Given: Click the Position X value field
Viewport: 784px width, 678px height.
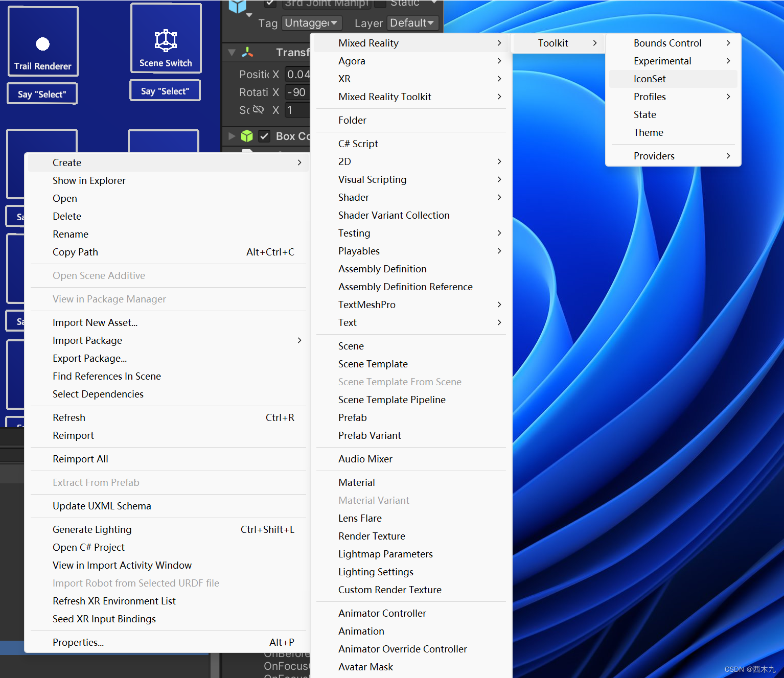Looking at the screenshot, I should point(297,74).
